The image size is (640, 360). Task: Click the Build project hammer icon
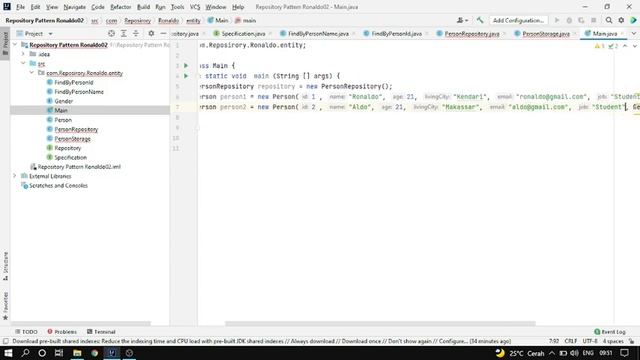[480, 20]
